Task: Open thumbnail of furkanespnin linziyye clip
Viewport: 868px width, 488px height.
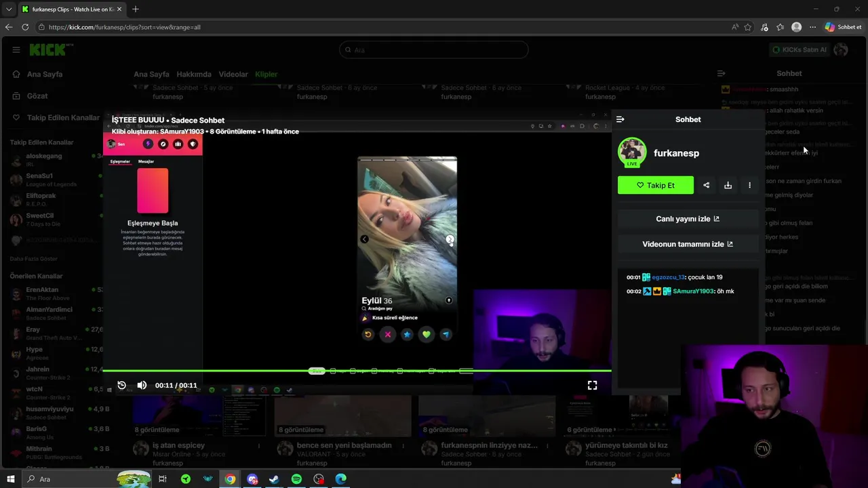Action: pyautogui.click(x=486, y=415)
